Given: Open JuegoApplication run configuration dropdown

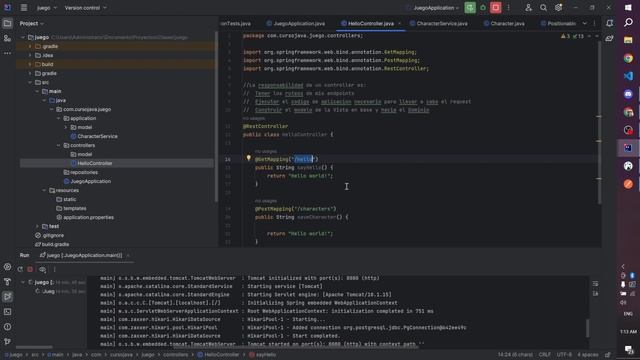Looking at the screenshot, I should [436, 8].
